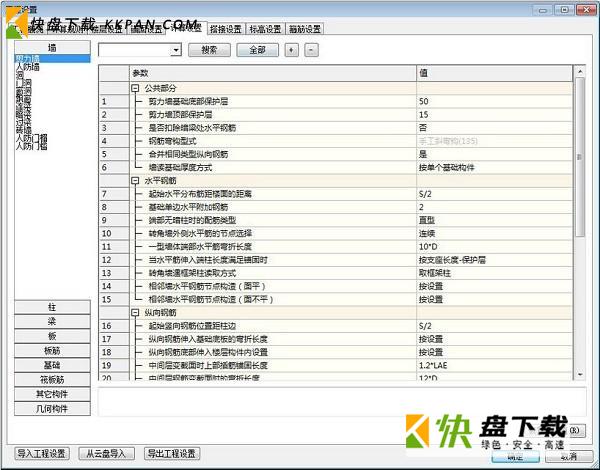Open the search combo box dropdown arrow
600x470 pixels.
(x=176, y=50)
